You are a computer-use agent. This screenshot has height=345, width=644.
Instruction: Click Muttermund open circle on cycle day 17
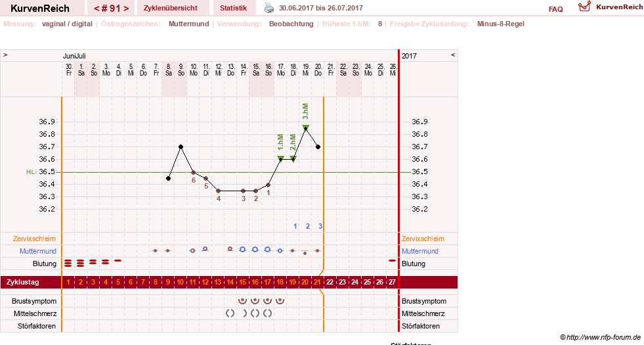[x=268, y=249]
